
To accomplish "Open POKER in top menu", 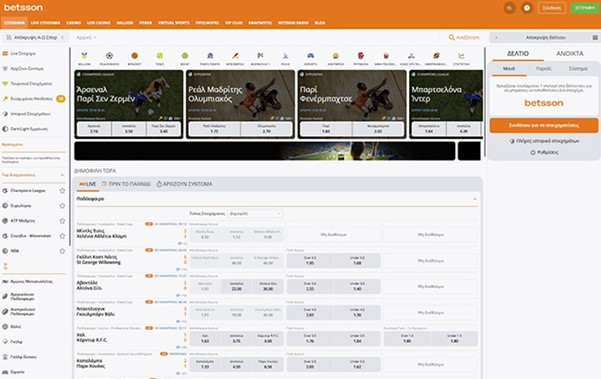I will point(146,23).
